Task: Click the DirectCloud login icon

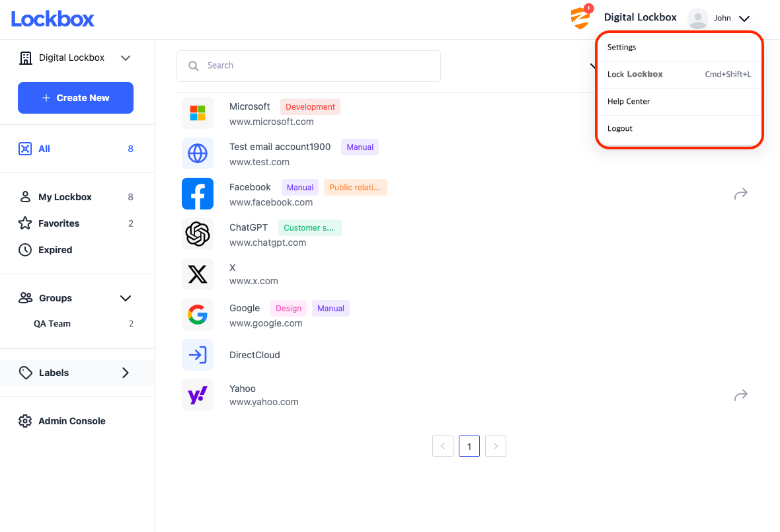Action: [x=198, y=355]
